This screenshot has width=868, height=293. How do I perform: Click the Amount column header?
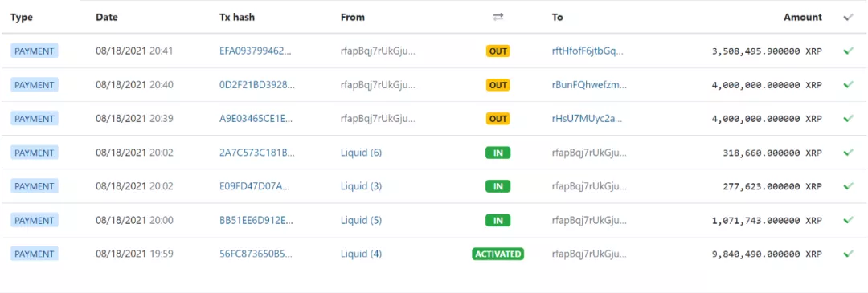pos(803,17)
